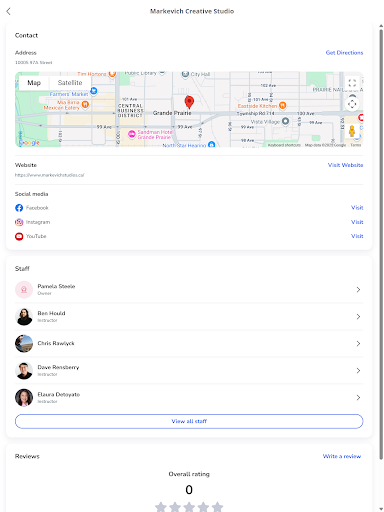The height and width of the screenshot is (512, 384).
Task: Click the North Star Hearing marker
Action: (x=211, y=144)
